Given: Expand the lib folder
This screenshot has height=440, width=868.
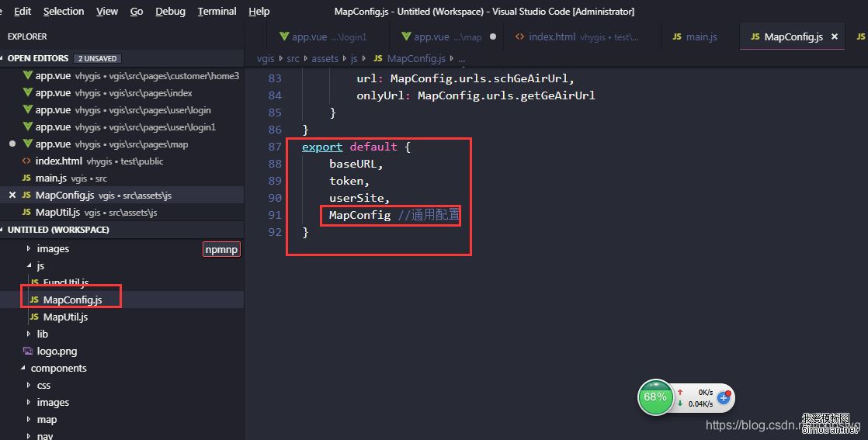Looking at the screenshot, I should tap(29, 334).
